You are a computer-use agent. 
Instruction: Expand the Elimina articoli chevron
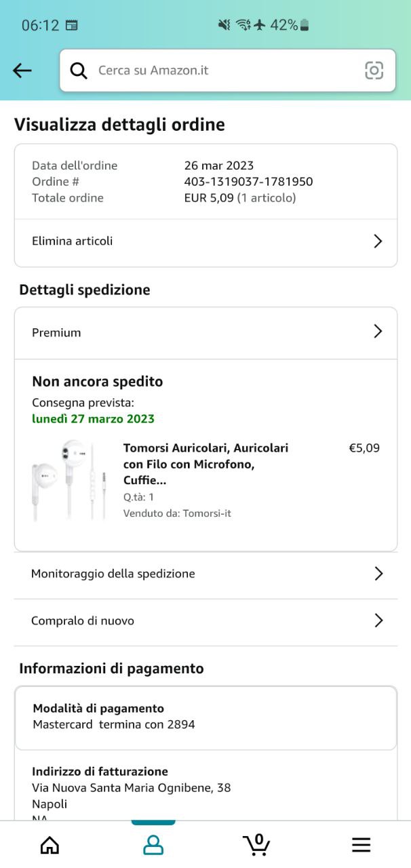click(378, 241)
